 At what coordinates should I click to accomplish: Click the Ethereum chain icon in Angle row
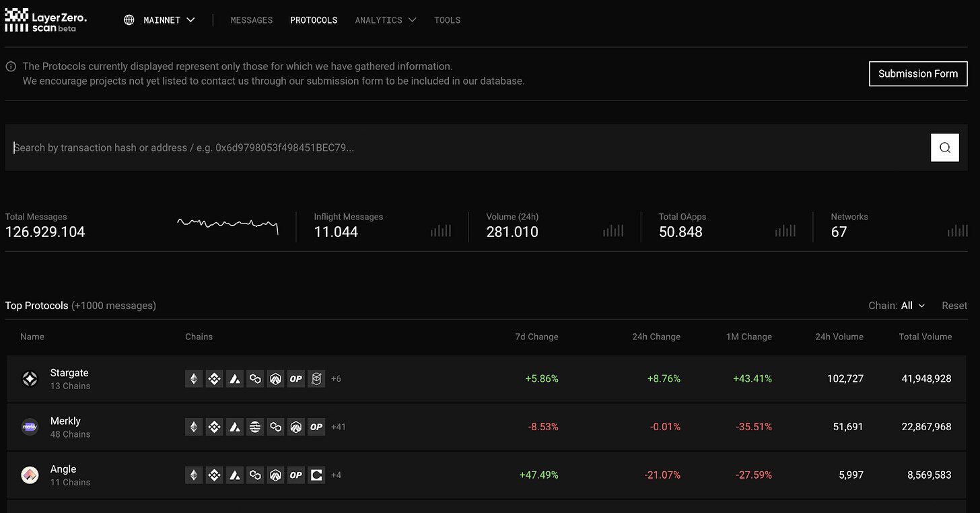[194, 475]
